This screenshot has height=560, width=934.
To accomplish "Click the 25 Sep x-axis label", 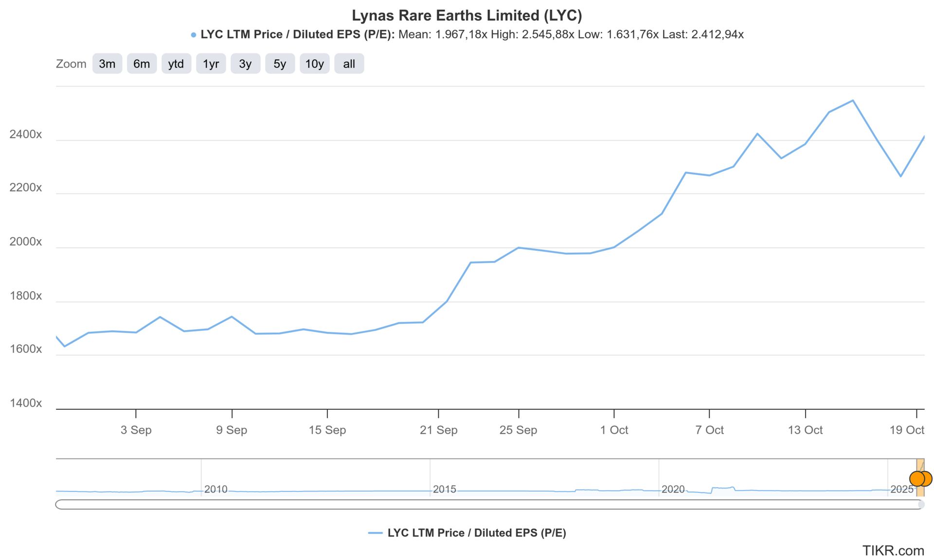I will point(518,430).
